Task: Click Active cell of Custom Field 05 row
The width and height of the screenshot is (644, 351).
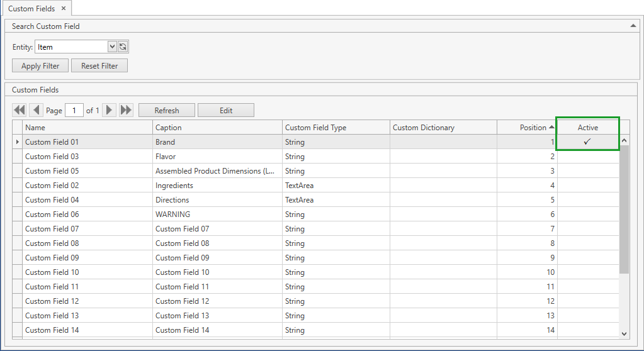Action: [588, 170]
